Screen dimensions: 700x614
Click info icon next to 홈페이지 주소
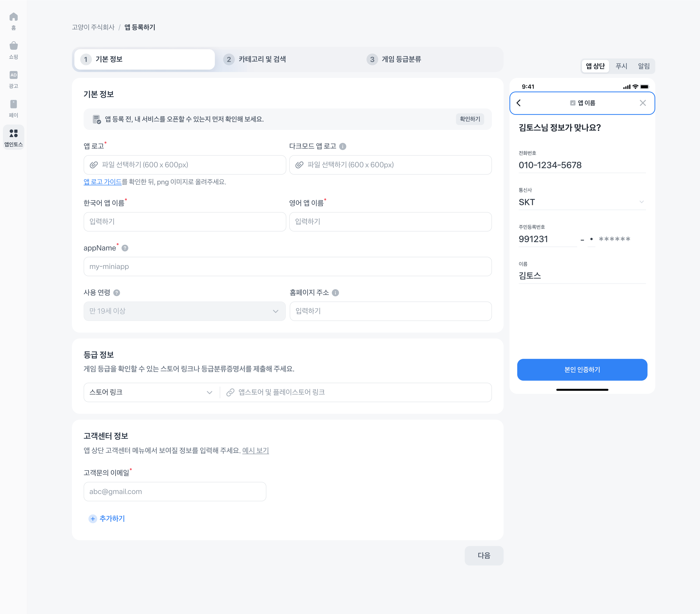tap(335, 293)
